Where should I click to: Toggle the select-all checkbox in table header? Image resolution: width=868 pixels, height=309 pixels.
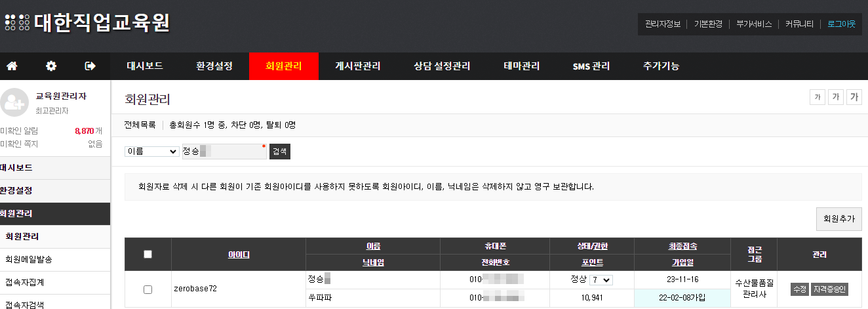click(148, 255)
